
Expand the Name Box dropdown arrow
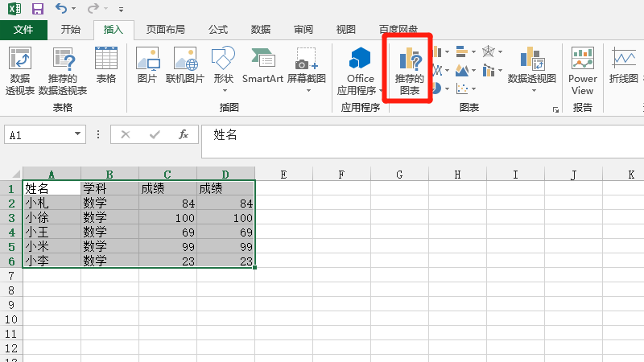[x=78, y=135]
